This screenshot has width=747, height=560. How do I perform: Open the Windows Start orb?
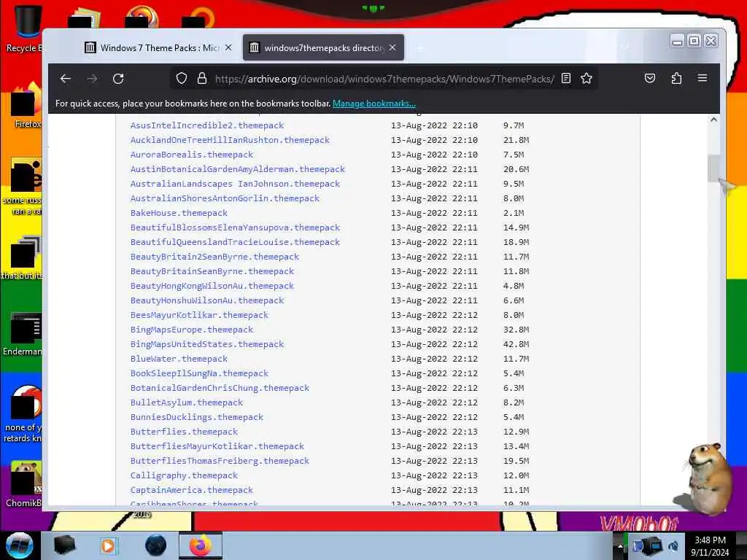(20, 545)
